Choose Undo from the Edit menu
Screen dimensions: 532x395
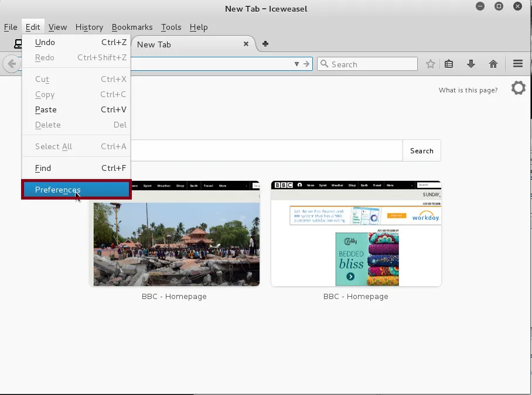click(x=76, y=42)
